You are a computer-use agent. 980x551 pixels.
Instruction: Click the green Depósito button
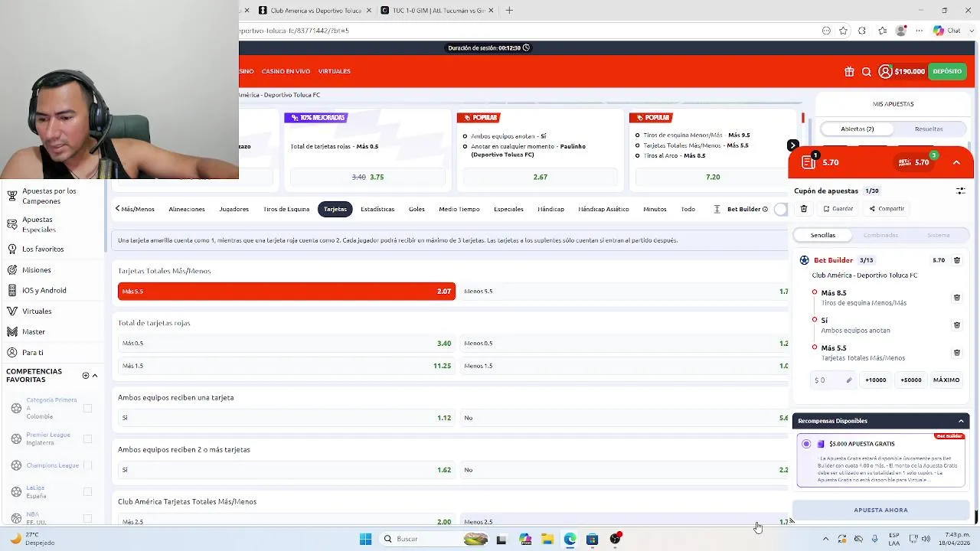click(x=947, y=71)
